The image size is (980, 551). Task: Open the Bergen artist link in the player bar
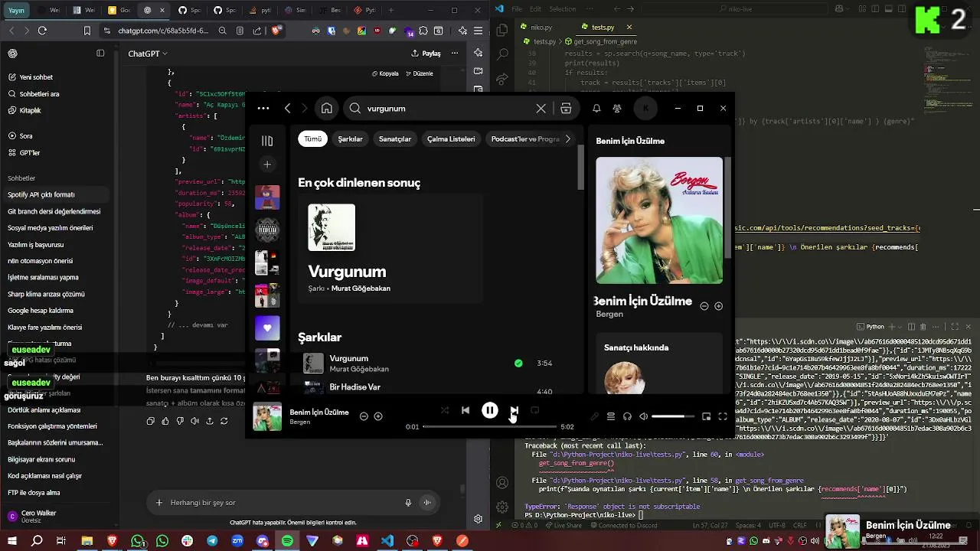click(x=300, y=422)
